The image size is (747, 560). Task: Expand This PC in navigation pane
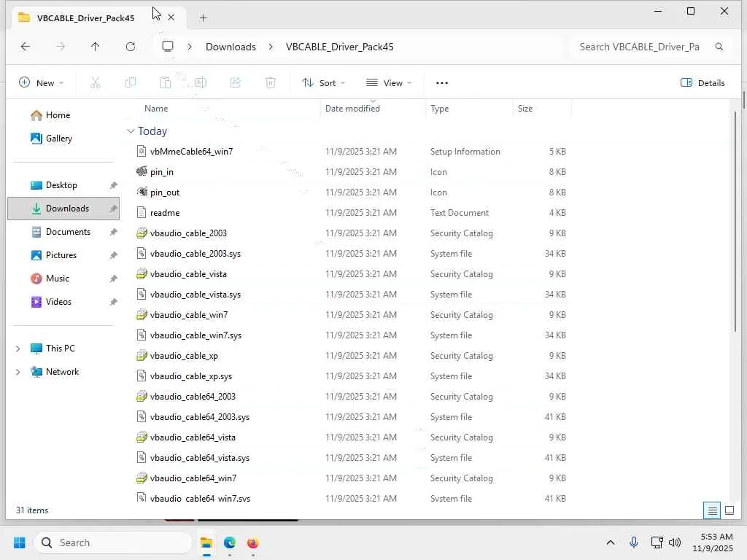click(18, 349)
